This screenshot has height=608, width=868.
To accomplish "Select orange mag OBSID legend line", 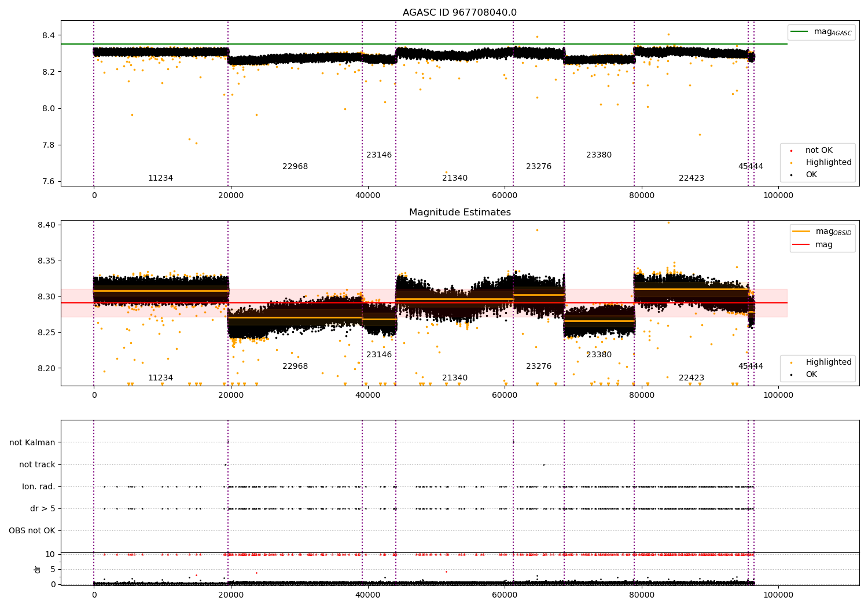I will 801,232.
